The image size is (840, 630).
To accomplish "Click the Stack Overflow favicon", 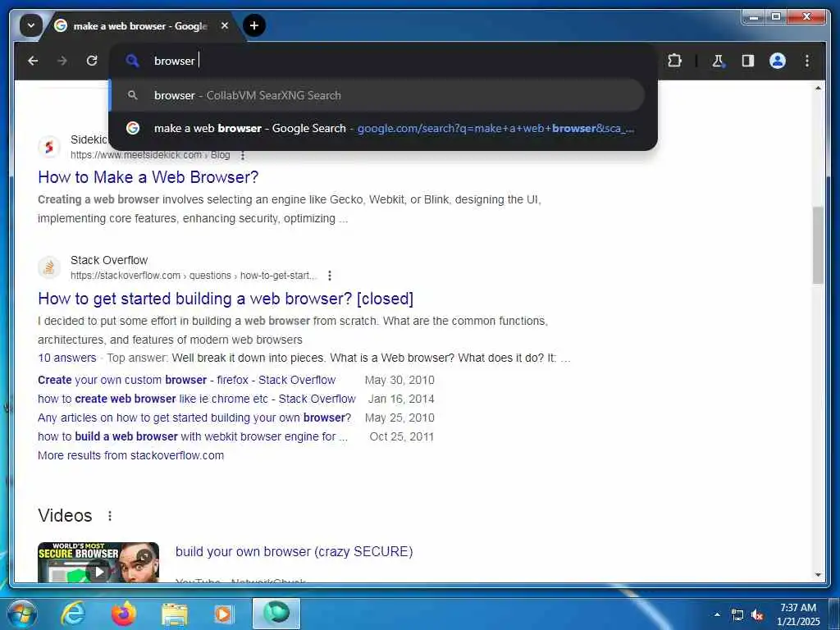I will (48, 267).
